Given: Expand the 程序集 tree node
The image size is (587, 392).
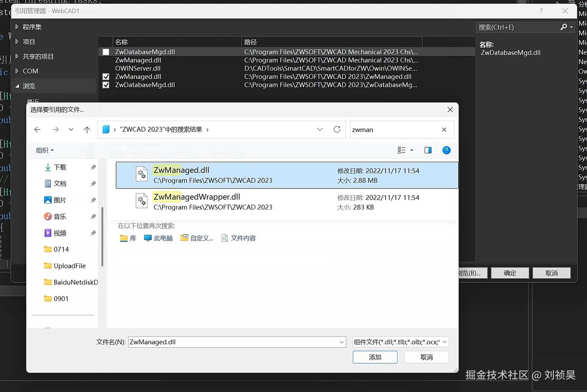Looking at the screenshot, I should 17,27.
